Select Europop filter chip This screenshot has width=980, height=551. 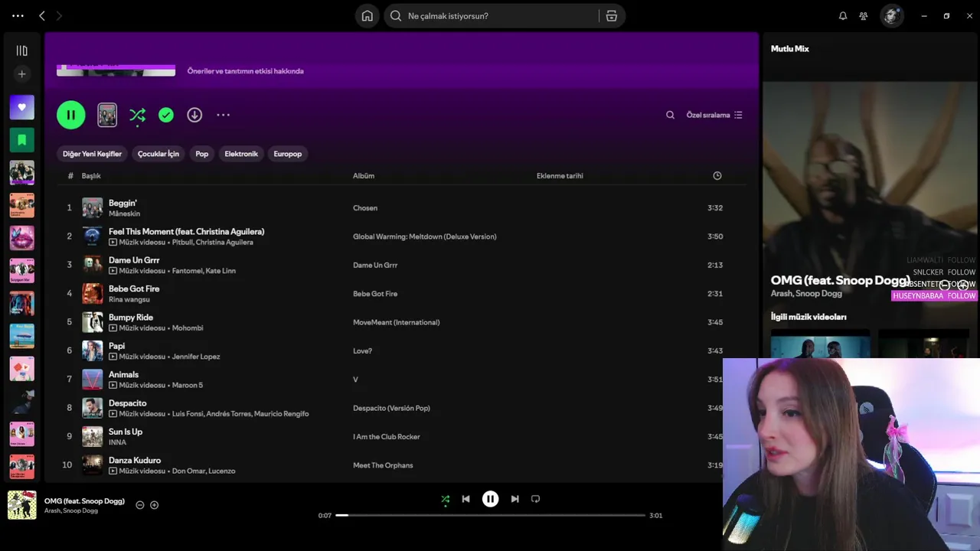[x=288, y=154]
